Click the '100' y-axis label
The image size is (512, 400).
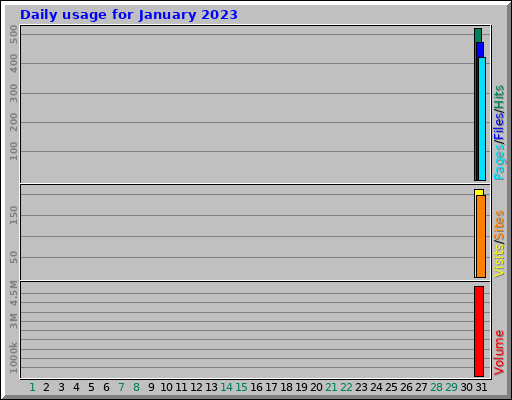(14, 151)
